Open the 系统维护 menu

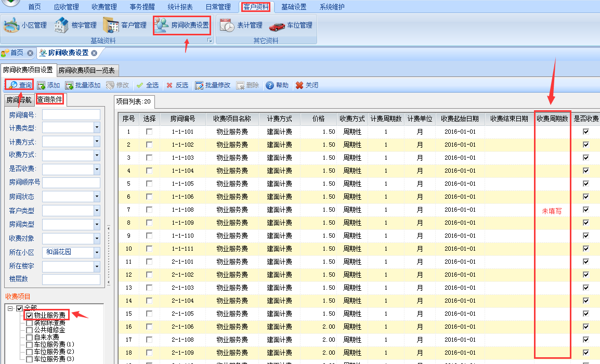(x=332, y=7)
